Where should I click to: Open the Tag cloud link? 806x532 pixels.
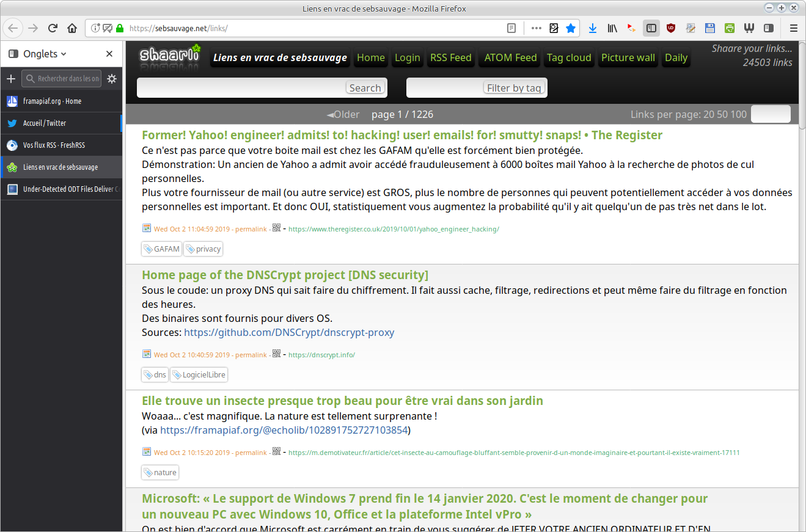pyautogui.click(x=568, y=58)
